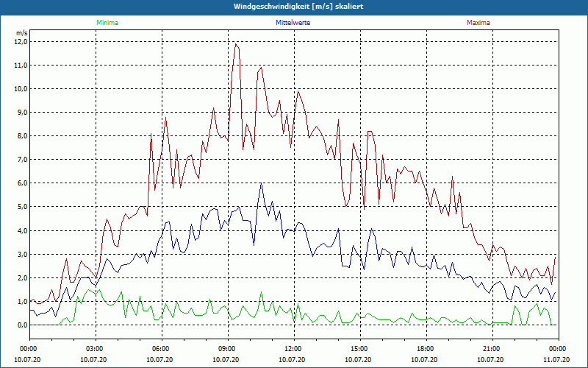Click the 10,0 y-axis value

pyautogui.click(x=21, y=89)
